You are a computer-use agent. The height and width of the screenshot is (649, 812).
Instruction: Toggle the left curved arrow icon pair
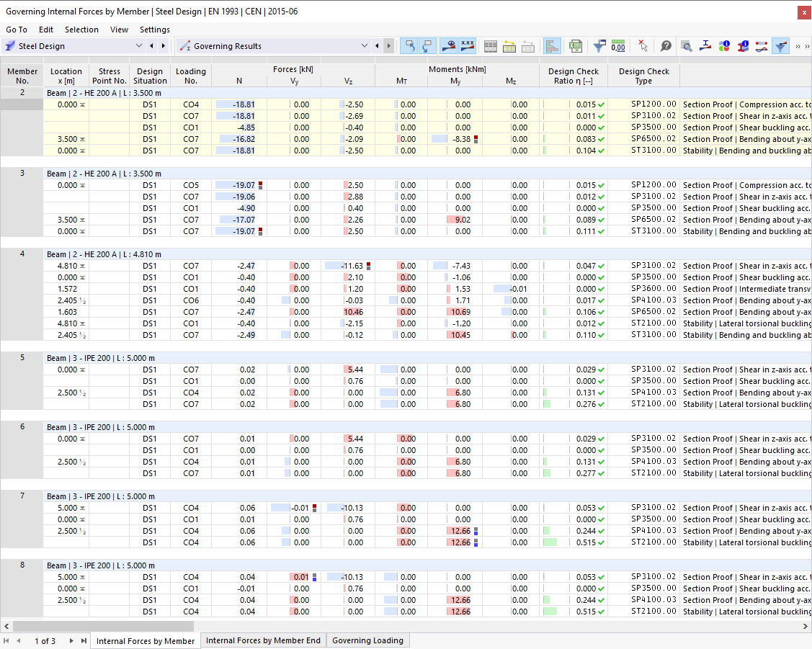coord(409,45)
